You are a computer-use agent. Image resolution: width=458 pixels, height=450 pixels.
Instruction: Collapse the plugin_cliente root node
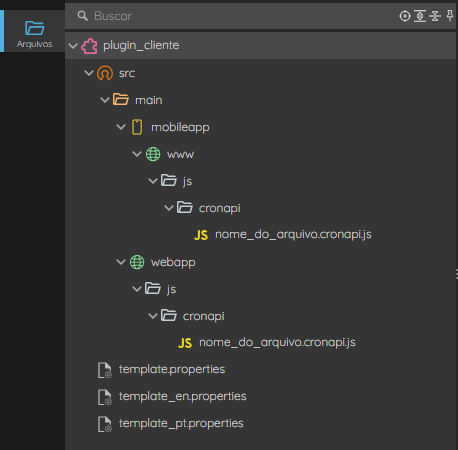(x=73, y=46)
